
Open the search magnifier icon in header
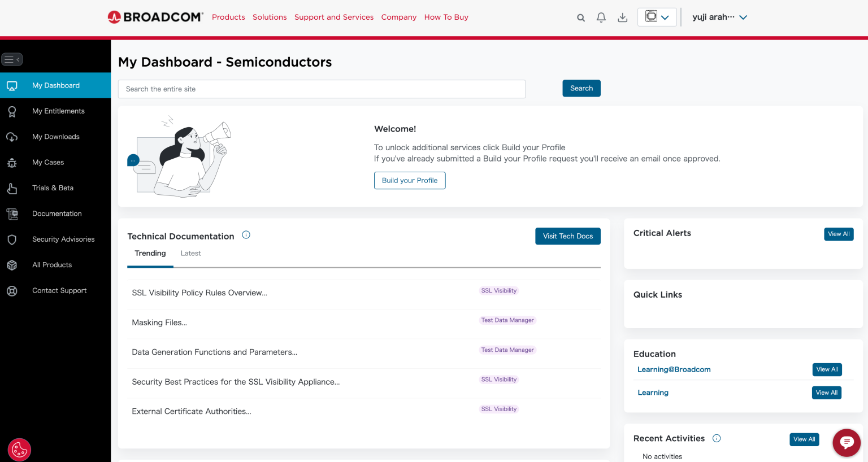(580, 17)
